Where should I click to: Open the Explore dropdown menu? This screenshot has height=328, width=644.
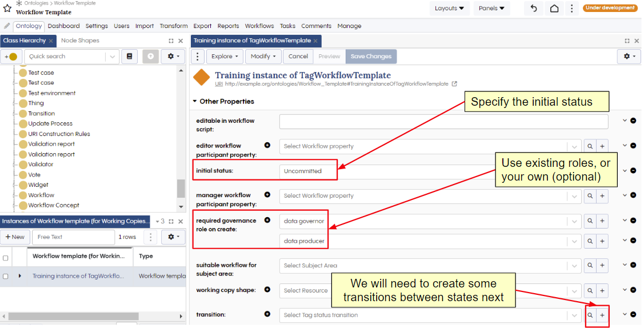(x=225, y=56)
